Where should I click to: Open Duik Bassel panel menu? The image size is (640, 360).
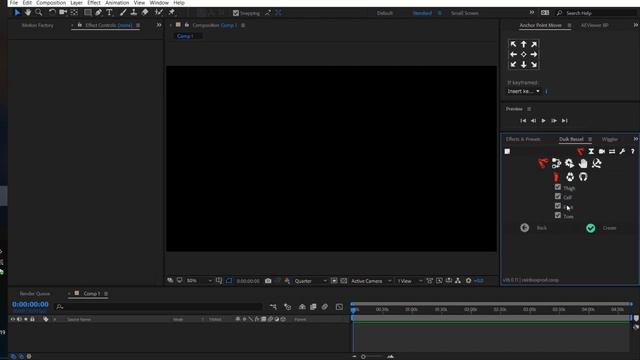click(x=590, y=140)
